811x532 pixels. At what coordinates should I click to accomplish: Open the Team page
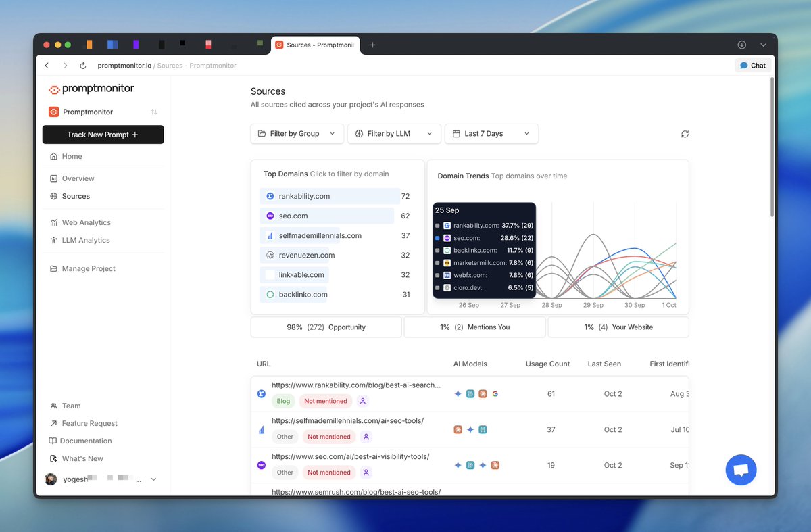[x=66, y=406]
